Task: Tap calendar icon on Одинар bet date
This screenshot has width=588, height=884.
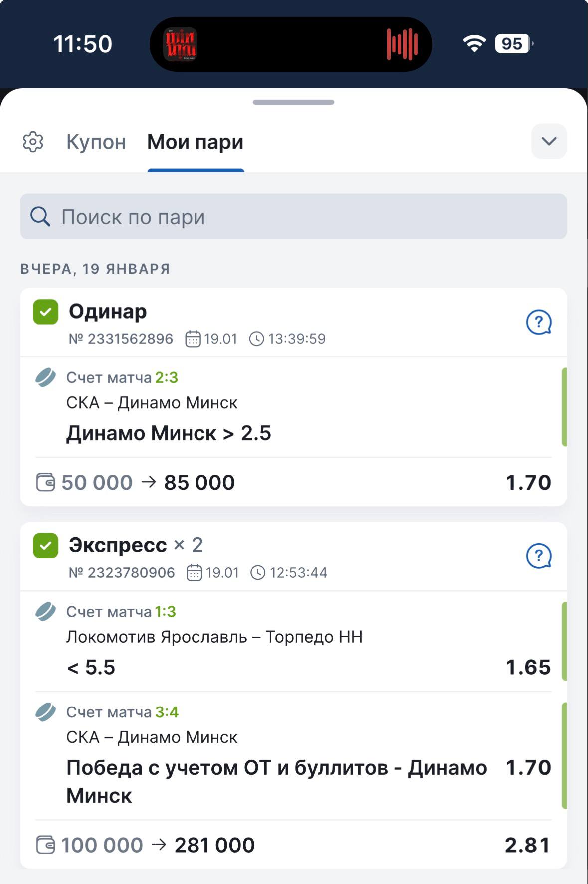Action: click(193, 339)
